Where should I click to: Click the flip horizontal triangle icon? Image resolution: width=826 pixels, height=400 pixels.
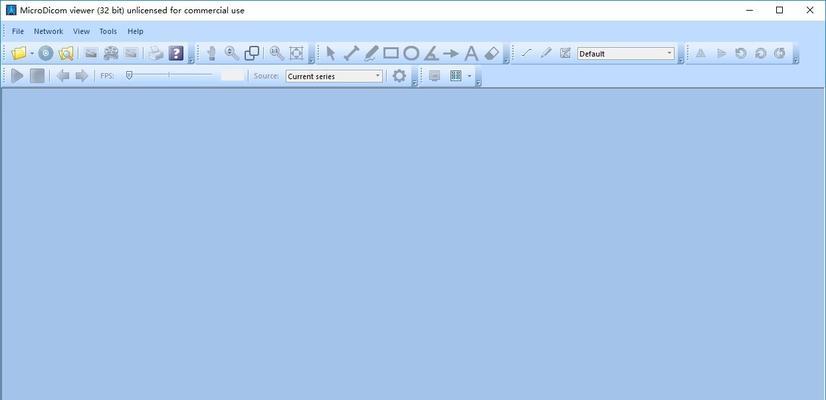[701, 53]
